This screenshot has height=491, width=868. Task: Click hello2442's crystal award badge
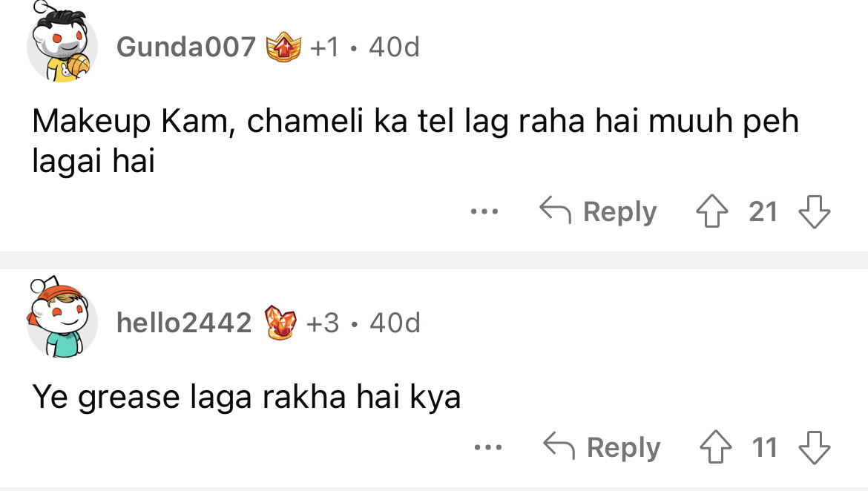(x=281, y=323)
